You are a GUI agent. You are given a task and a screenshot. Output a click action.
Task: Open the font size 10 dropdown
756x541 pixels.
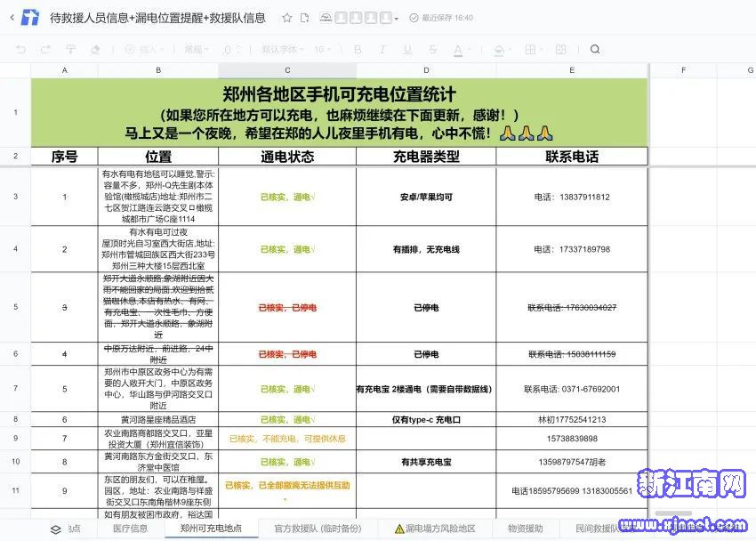click(323, 49)
